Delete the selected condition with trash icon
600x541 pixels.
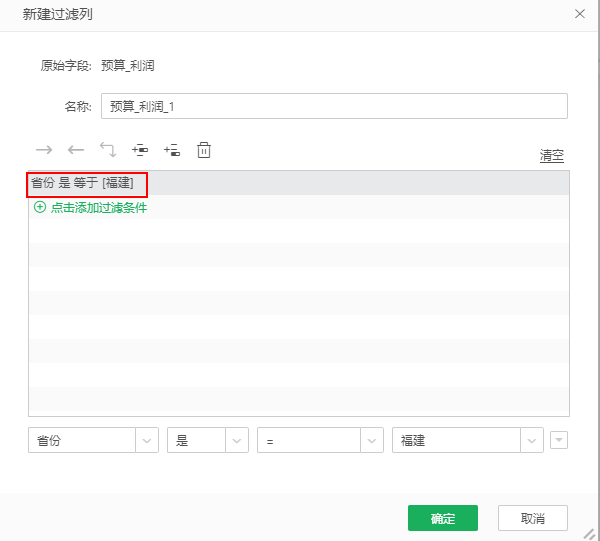point(204,150)
